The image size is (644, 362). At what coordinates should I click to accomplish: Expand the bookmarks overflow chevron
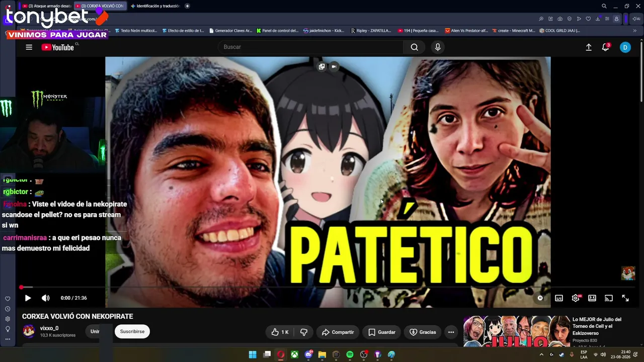pos(634,31)
